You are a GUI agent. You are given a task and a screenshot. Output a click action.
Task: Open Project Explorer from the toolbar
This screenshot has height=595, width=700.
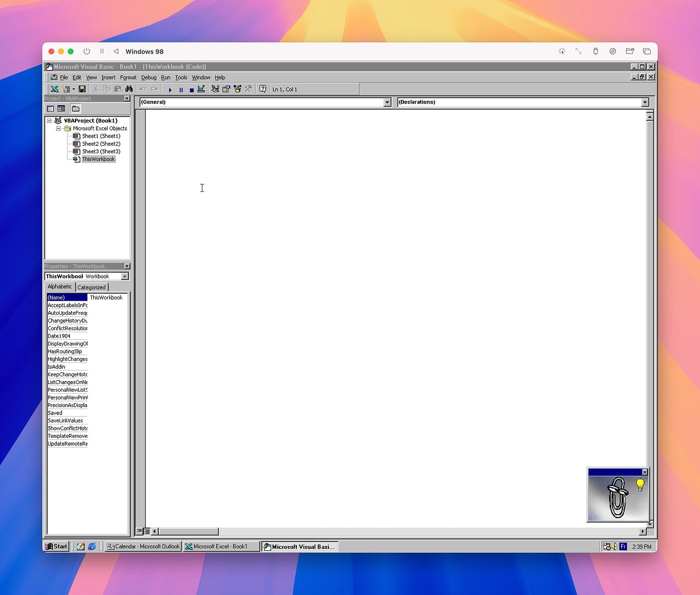215,89
